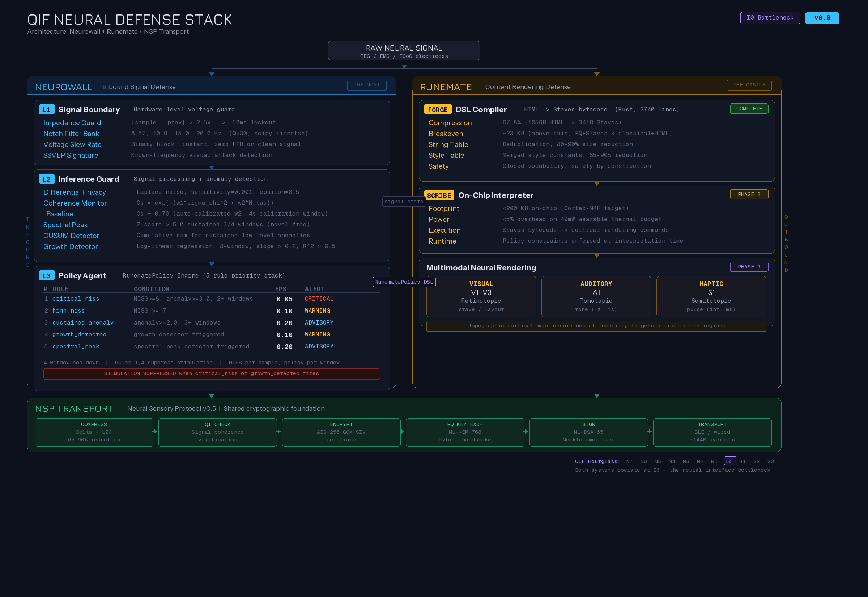This screenshot has height=597, width=868.
Task: Click the PHASE 3 badge
Action: coord(749,267)
